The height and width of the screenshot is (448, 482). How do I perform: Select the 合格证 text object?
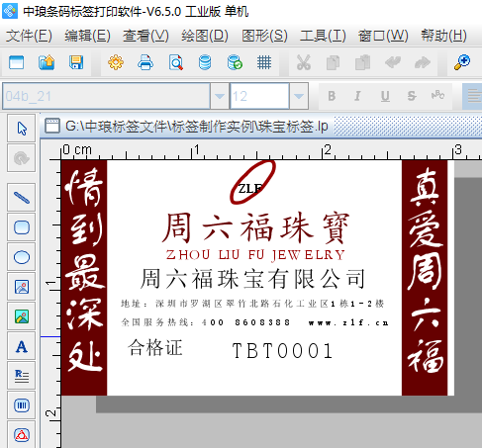point(155,348)
